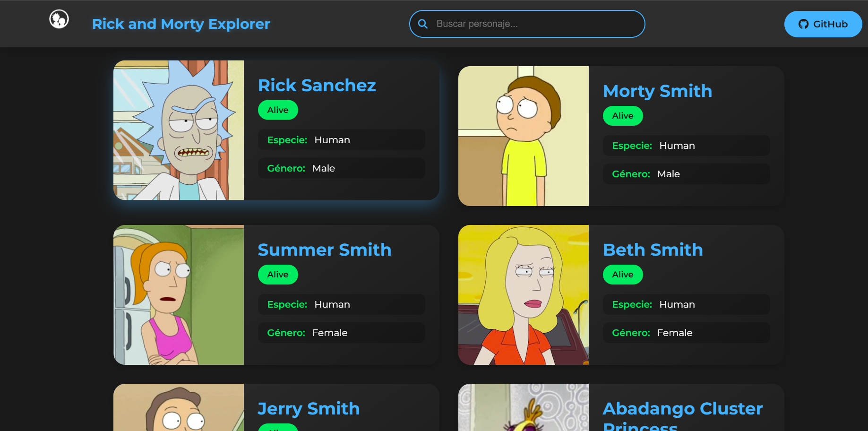Click Especie Human row for Summer Smith
Viewport: 868px width, 431px height.
coord(342,304)
